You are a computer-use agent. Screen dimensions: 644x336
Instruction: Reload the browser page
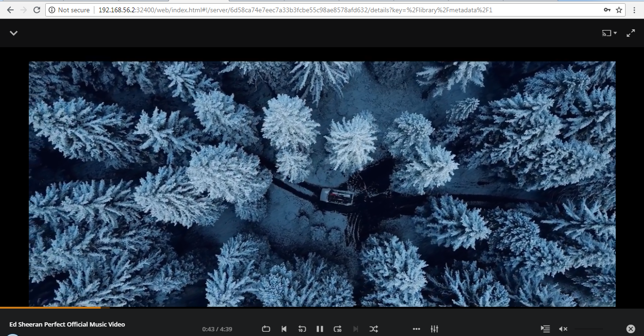click(37, 10)
